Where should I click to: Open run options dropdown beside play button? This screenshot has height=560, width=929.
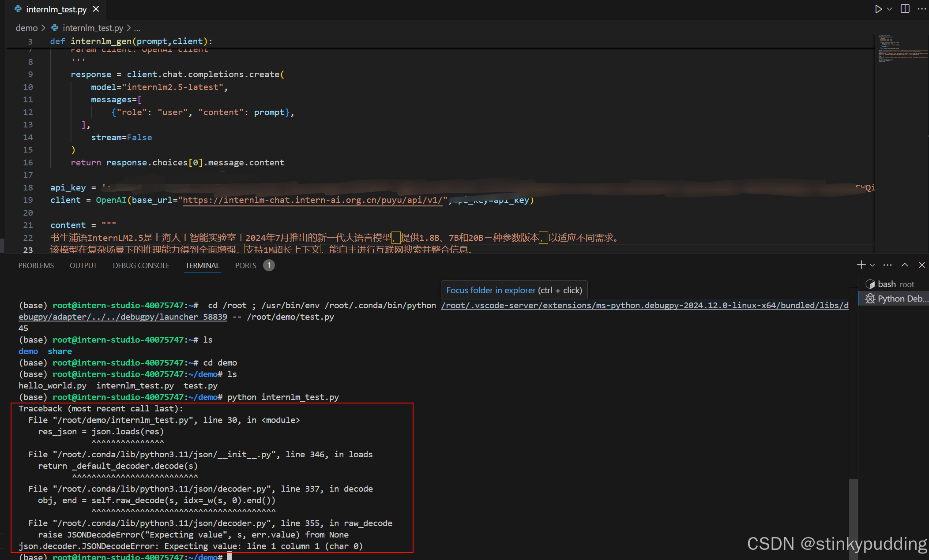[x=890, y=9]
